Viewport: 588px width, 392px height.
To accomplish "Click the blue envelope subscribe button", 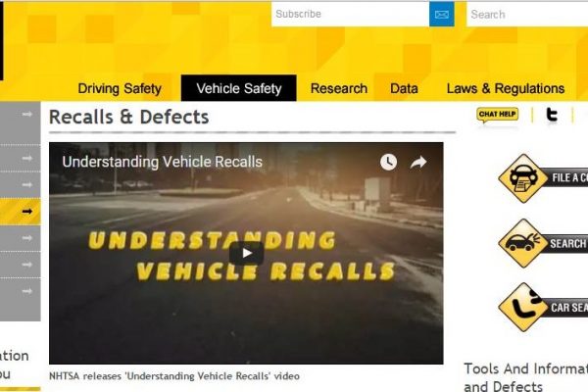I will 441,15.
